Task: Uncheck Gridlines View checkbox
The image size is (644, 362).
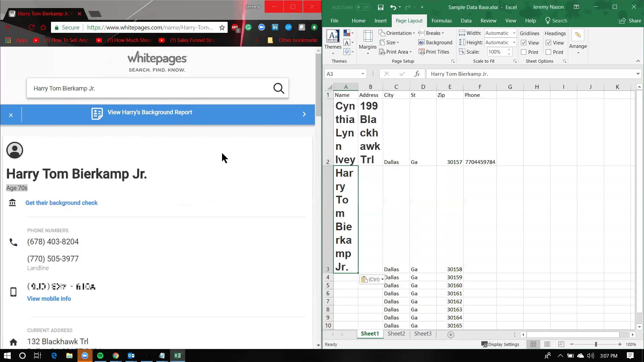Action: [x=524, y=43]
